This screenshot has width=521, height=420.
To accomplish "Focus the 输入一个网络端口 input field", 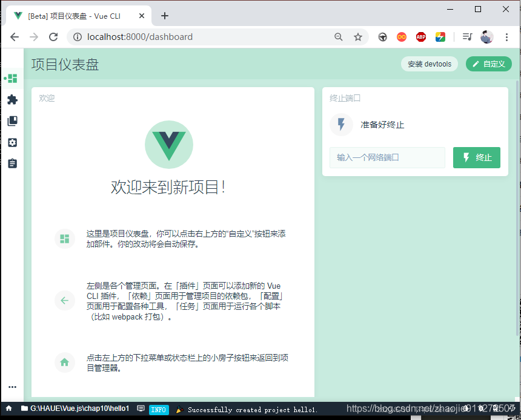I will [387, 157].
